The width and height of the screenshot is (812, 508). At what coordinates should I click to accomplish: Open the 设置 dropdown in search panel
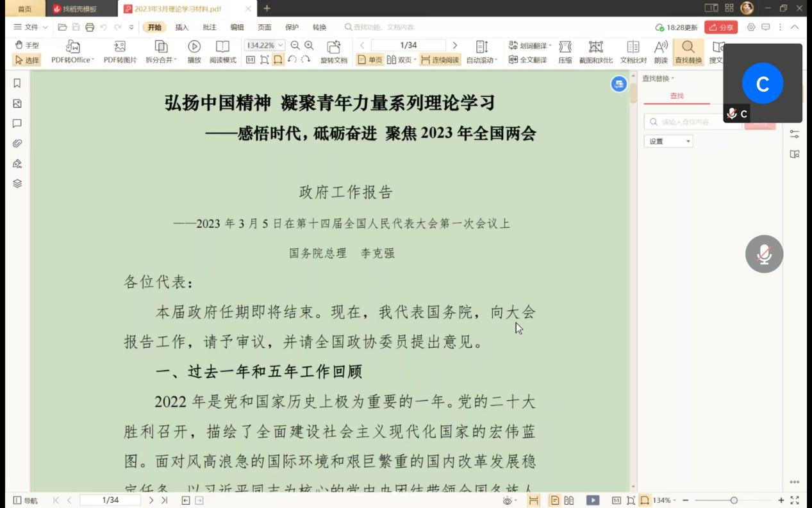click(668, 141)
